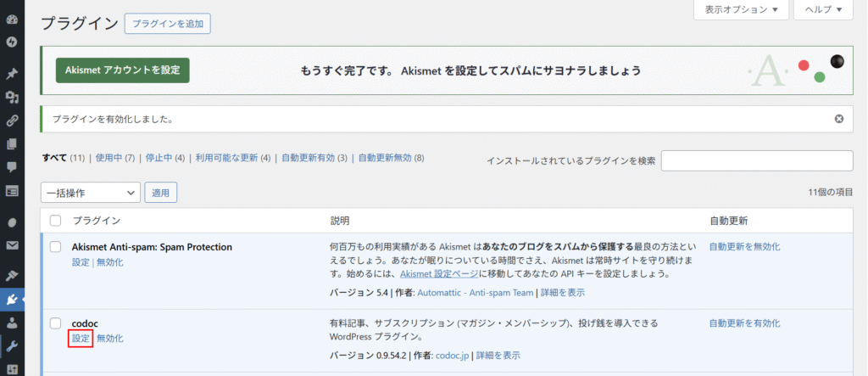Click 自動更新を無効化 for Akismet
The height and width of the screenshot is (376, 868).
pyautogui.click(x=744, y=247)
